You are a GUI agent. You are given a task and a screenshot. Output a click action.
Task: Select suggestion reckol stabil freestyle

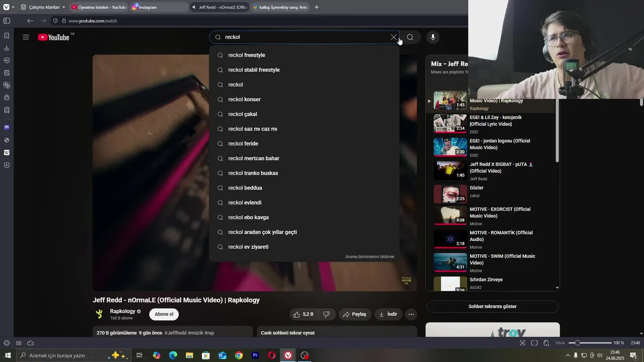(x=304, y=70)
